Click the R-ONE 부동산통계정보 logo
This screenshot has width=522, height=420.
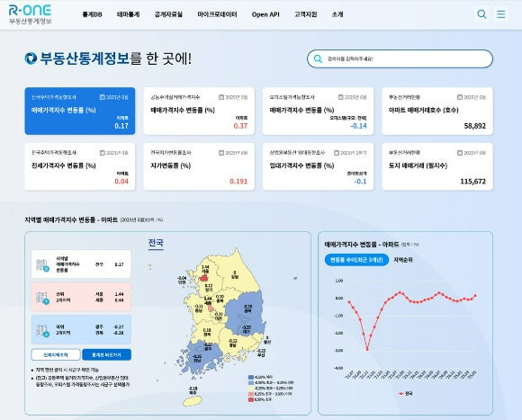point(30,14)
